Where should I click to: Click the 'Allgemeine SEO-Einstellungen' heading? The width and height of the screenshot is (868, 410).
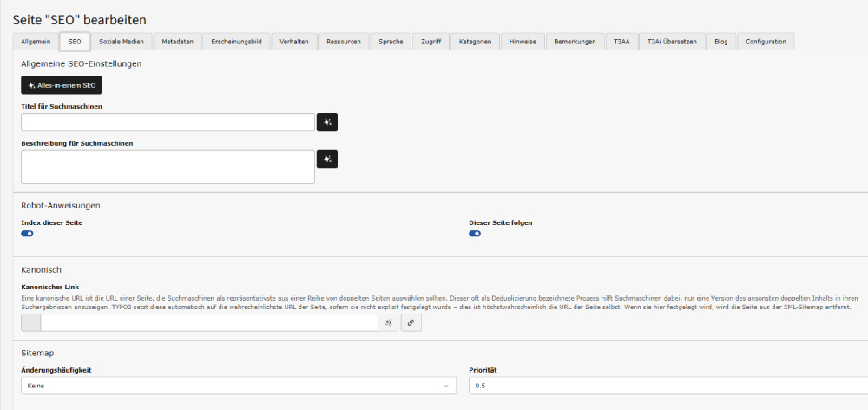(82, 63)
